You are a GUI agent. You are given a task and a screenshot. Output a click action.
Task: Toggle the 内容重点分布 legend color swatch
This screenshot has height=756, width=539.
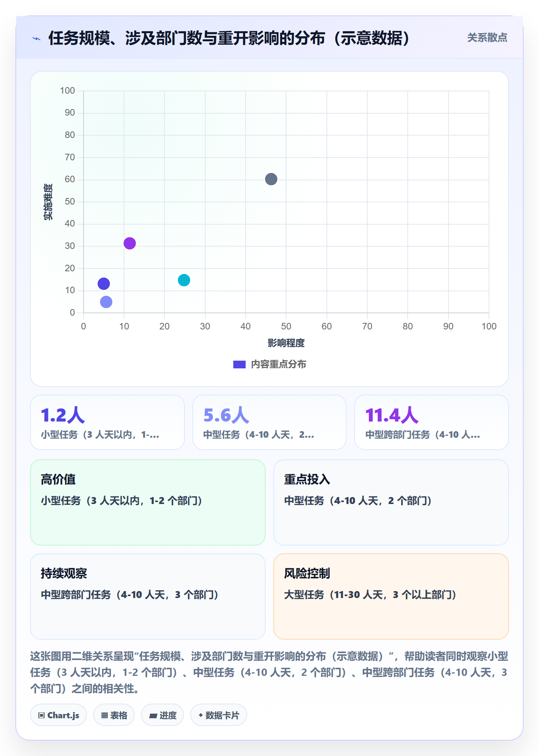[x=239, y=365]
